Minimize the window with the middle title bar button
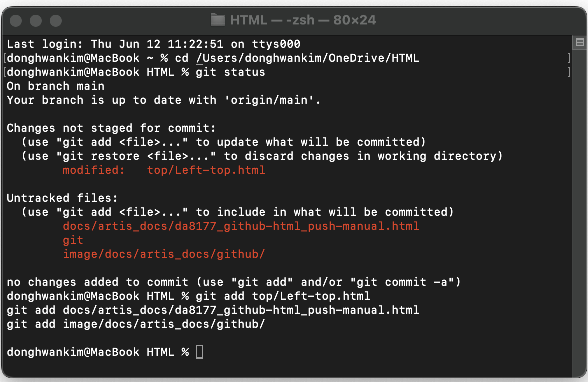Screen dimensions: 588x382 click(x=36, y=20)
